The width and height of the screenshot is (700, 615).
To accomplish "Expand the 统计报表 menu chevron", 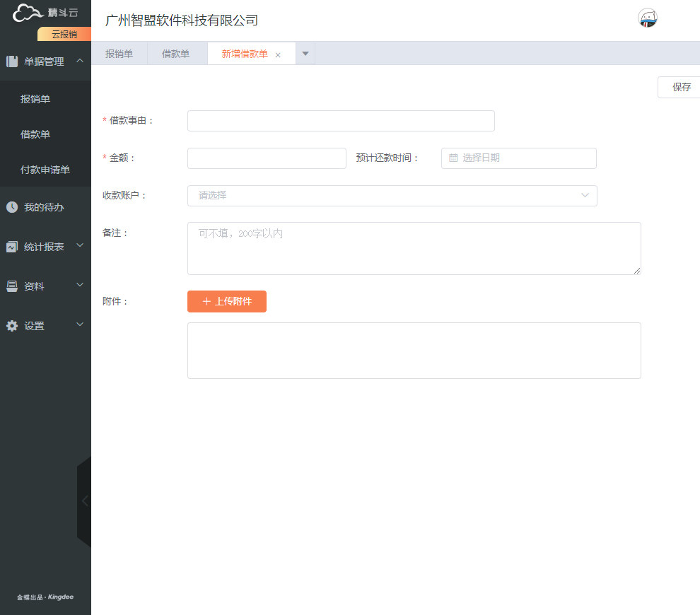I will [80, 245].
